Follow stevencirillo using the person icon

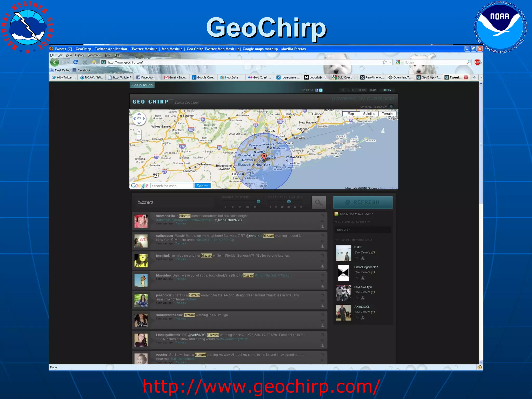coord(322,227)
